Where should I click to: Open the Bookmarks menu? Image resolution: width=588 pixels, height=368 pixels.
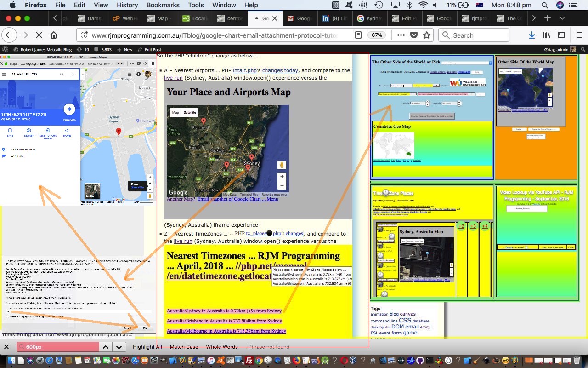tap(163, 5)
